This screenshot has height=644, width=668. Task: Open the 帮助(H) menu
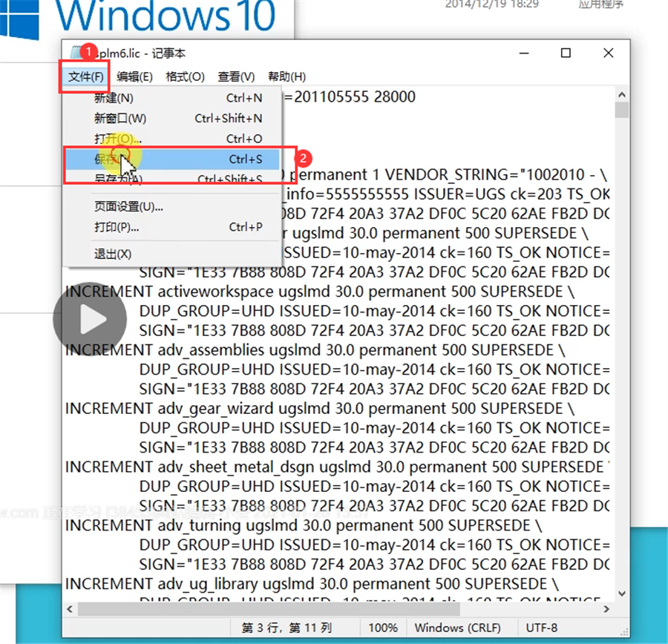(286, 76)
